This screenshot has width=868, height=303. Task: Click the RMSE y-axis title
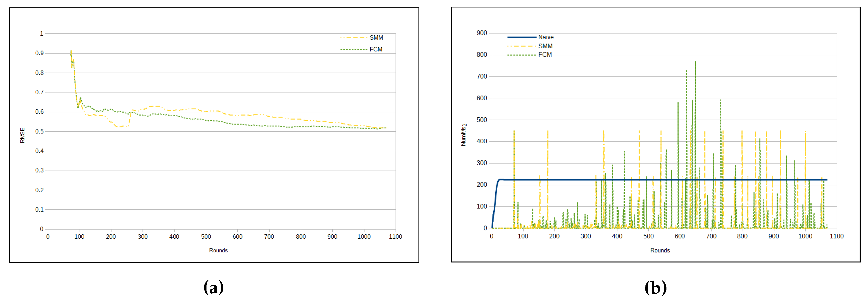[x=23, y=135]
